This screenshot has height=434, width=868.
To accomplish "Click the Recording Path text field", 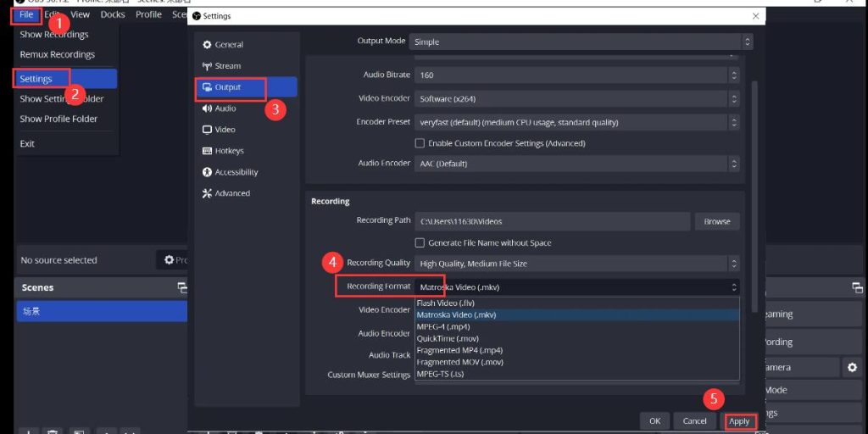I will pos(552,221).
